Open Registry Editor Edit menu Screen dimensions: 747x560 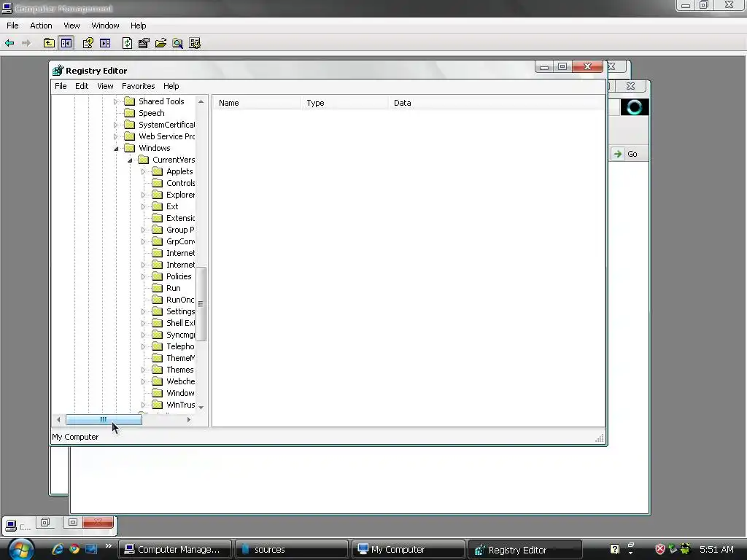point(82,86)
